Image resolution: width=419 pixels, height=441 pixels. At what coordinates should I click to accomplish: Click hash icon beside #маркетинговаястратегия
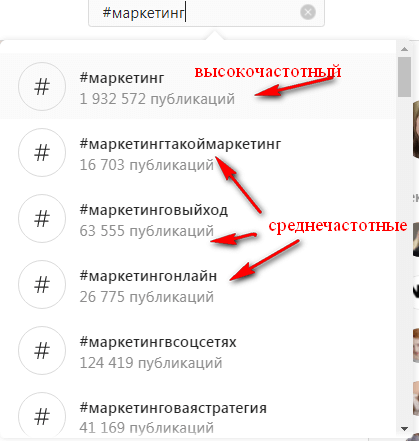(x=42, y=416)
